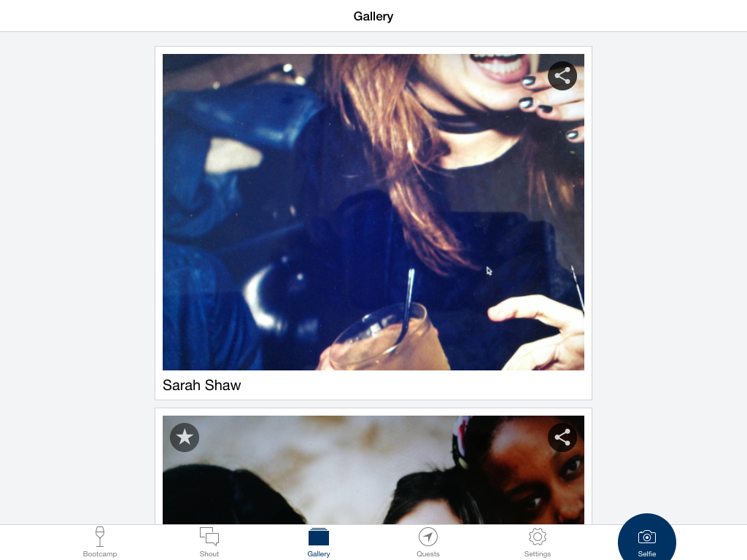Open the second gallery photo with three people
Image resolution: width=747 pixels, height=560 pixels.
point(373,470)
